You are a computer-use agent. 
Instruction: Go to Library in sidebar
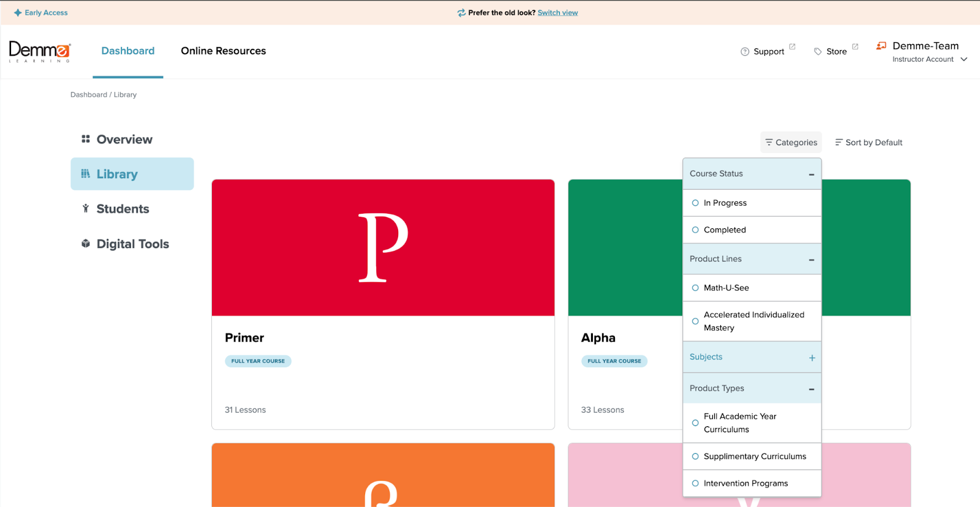(x=132, y=174)
